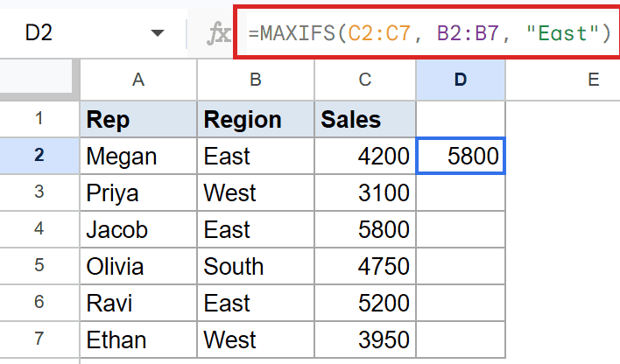Select sales cell with 3100
This screenshot has height=364, width=620.
pos(365,192)
